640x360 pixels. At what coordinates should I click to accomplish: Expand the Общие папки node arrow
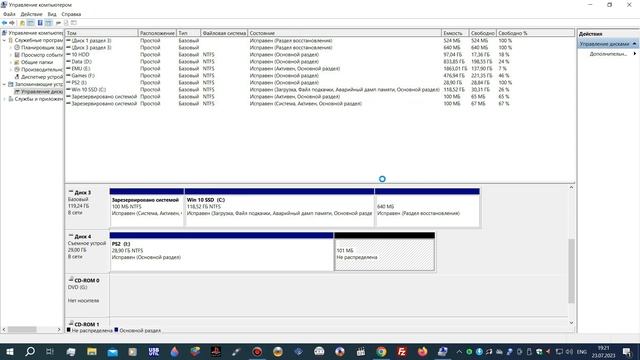[x=11, y=62]
